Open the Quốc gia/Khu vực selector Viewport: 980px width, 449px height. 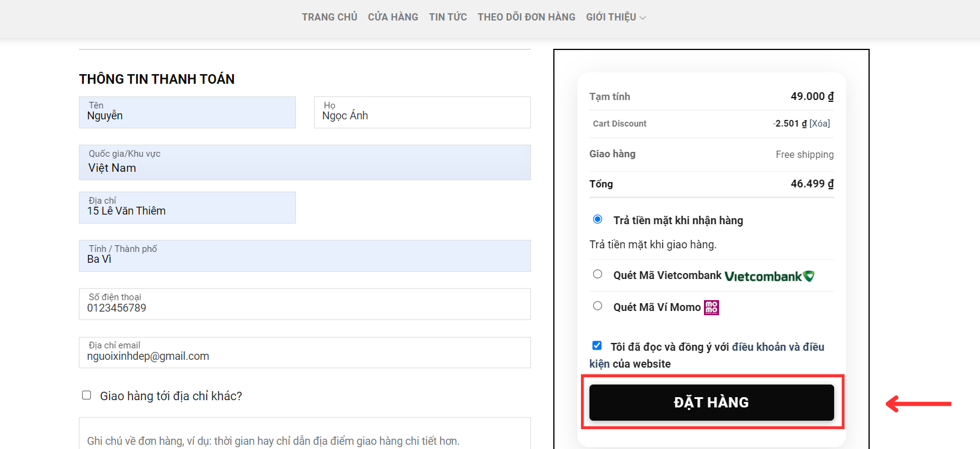305,162
